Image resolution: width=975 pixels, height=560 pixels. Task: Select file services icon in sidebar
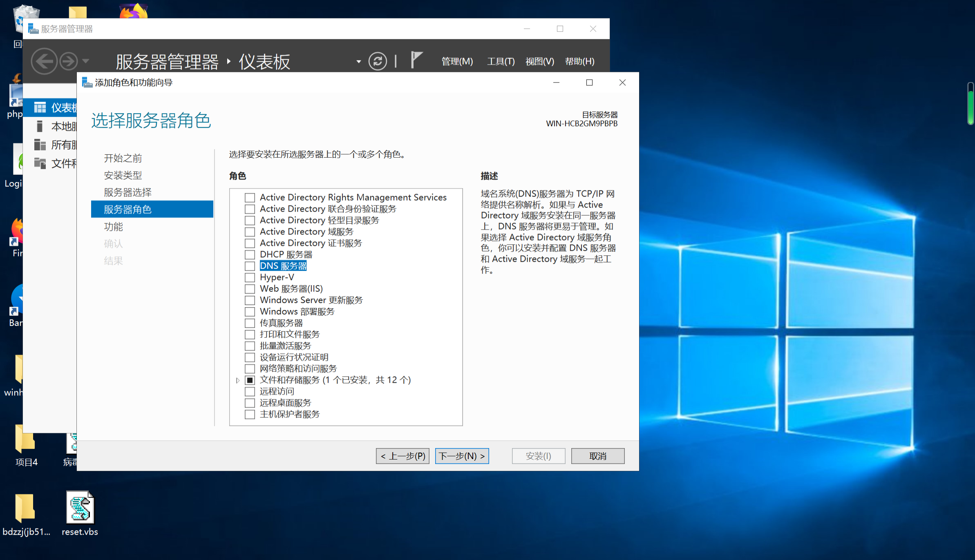pyautogui.click(x=40, y=163)
